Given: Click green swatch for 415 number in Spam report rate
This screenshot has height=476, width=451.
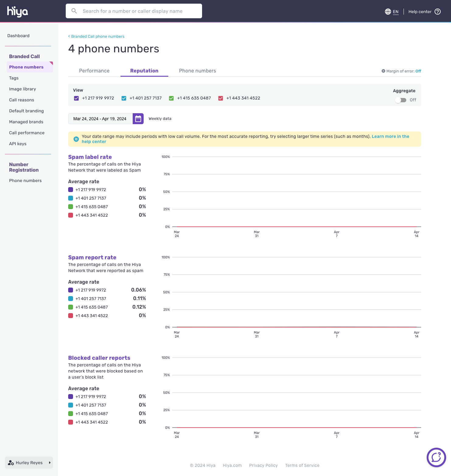Looking at the screenshot, I should click(x=71, y=307).
